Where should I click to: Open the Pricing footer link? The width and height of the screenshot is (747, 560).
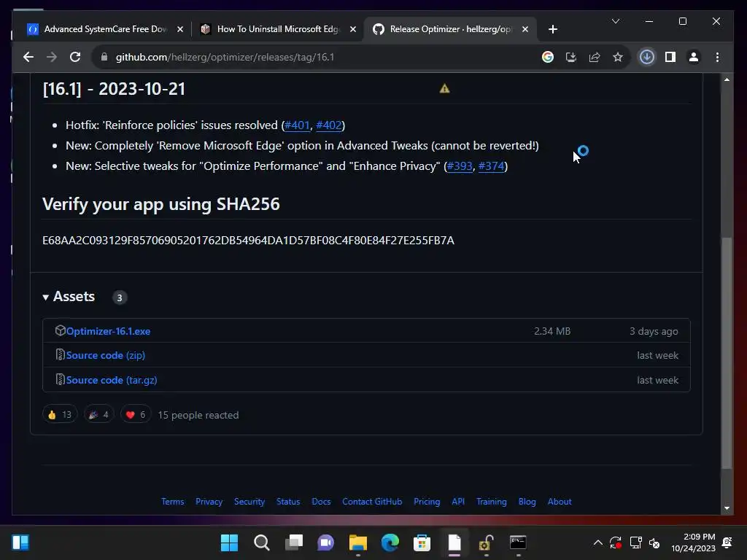pos(427,502)
